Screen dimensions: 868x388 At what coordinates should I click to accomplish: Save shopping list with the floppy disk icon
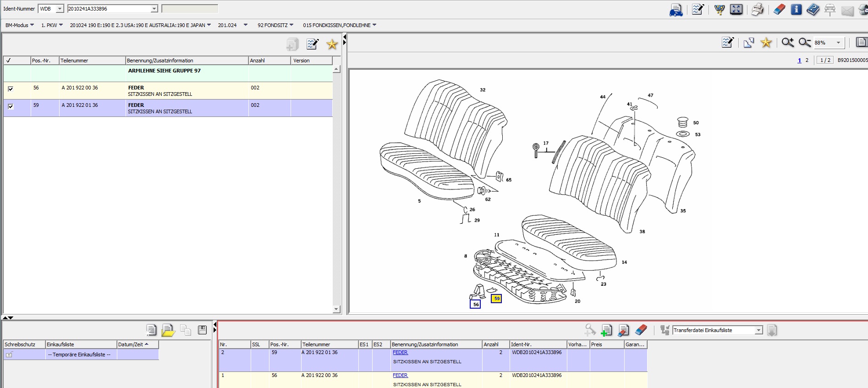pos(202,330)
